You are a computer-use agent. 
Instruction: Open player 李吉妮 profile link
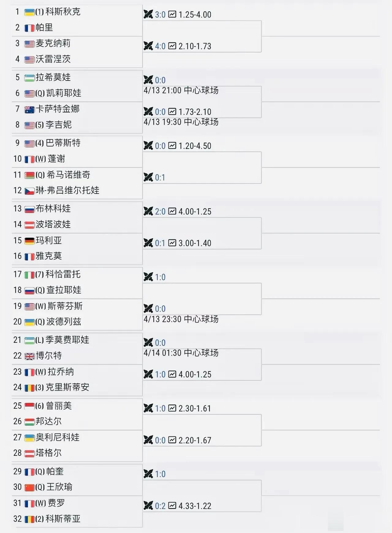click(58, 125)
